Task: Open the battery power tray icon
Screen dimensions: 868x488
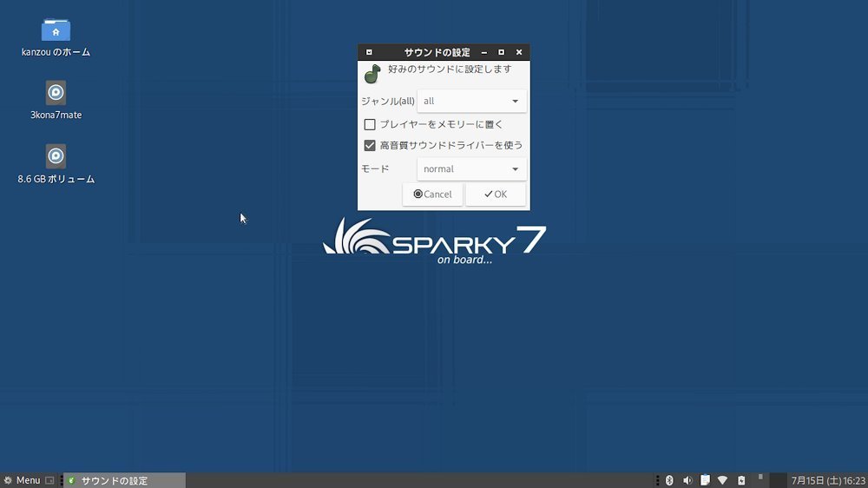Action: (x=741, y=480)
